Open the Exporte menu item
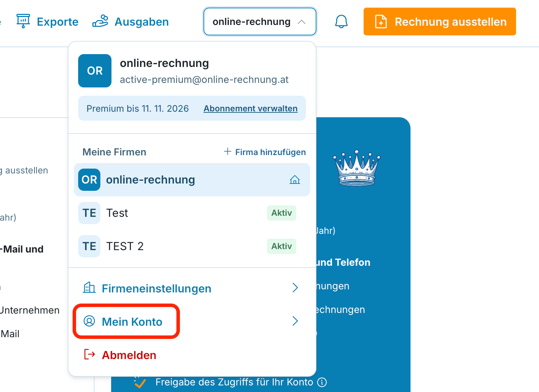This screenshot has width=539, height=392. [48, 22]
